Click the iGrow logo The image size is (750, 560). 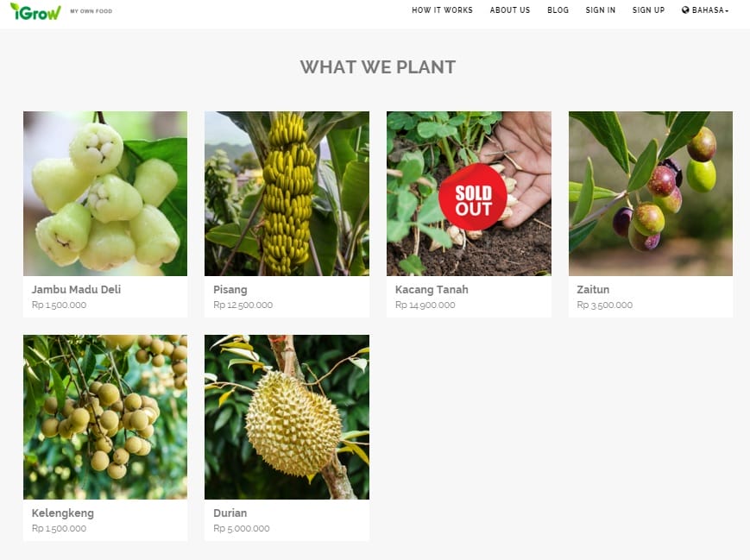coord(36,11)
